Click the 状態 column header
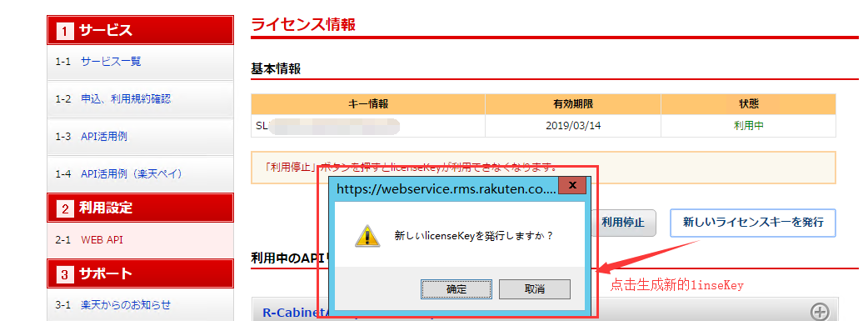The image size is (868, 321). click(x=748, y=104)
